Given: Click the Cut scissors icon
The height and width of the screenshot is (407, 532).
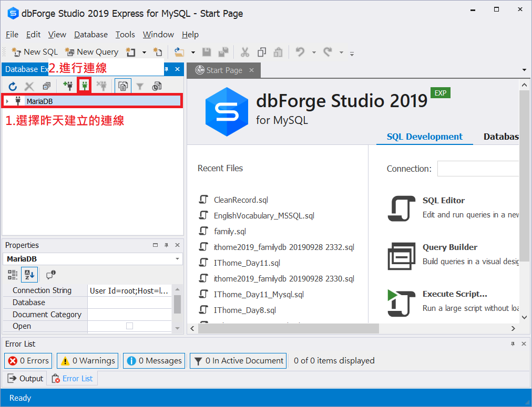Looking at the screenshot, I should tap(244, 52).
